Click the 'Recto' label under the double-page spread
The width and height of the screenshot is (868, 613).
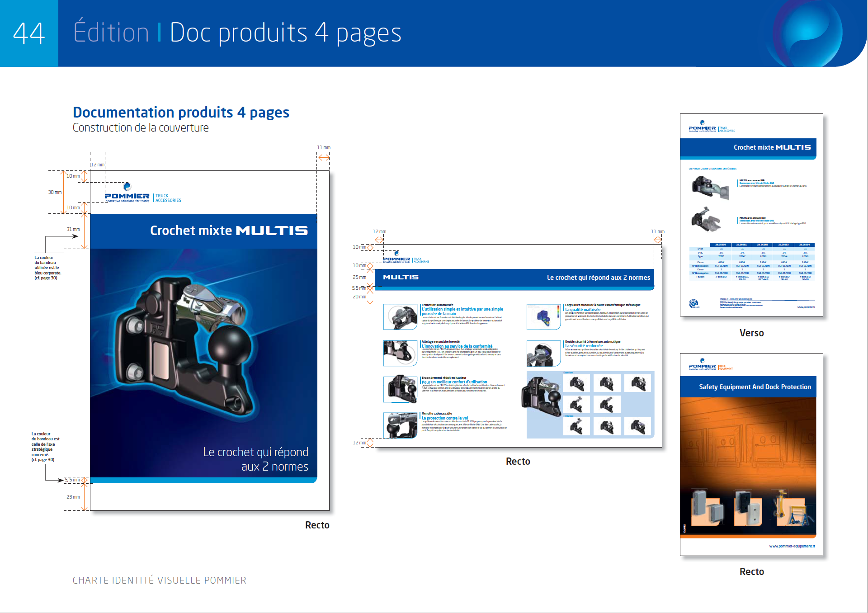518,462
